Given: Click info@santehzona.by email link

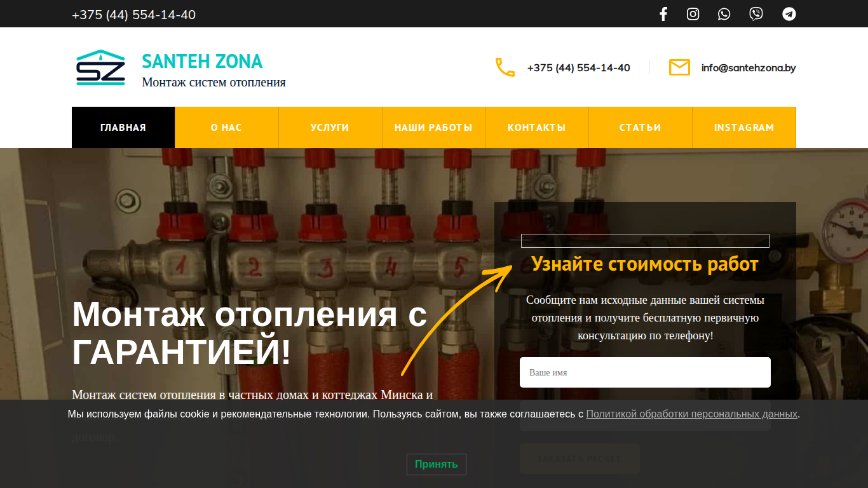Looking at the screenshot, I should (749, 68).
